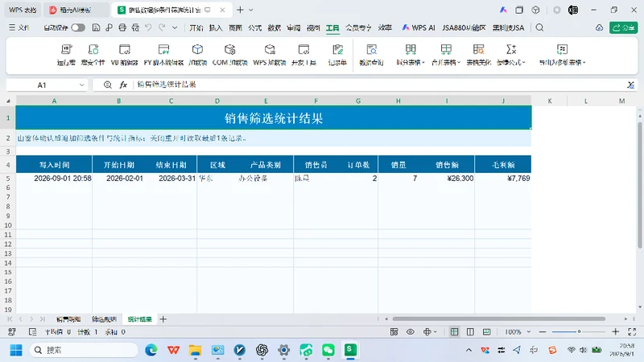The image size is (644, 362).
Task: Select the column K header
Action: click(x=550, y=101)
